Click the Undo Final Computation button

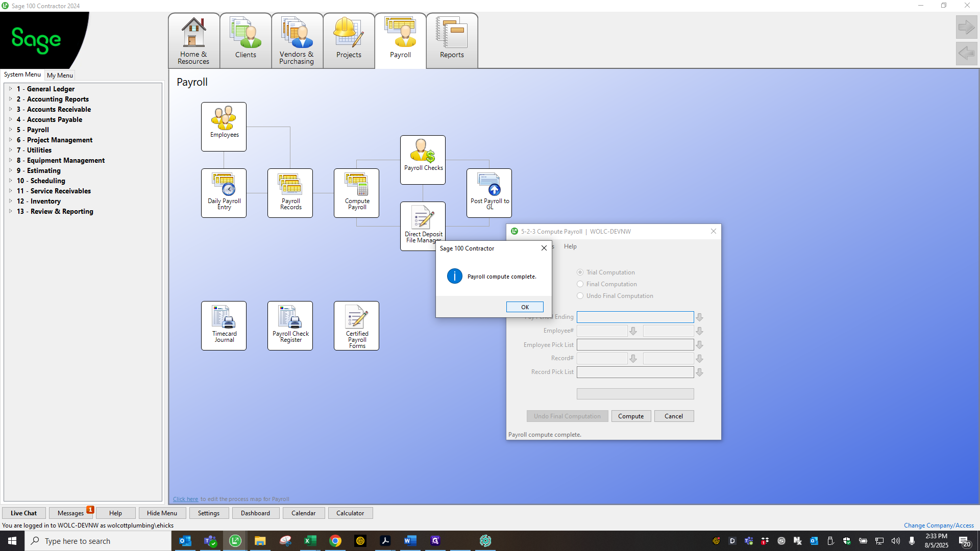567,416
